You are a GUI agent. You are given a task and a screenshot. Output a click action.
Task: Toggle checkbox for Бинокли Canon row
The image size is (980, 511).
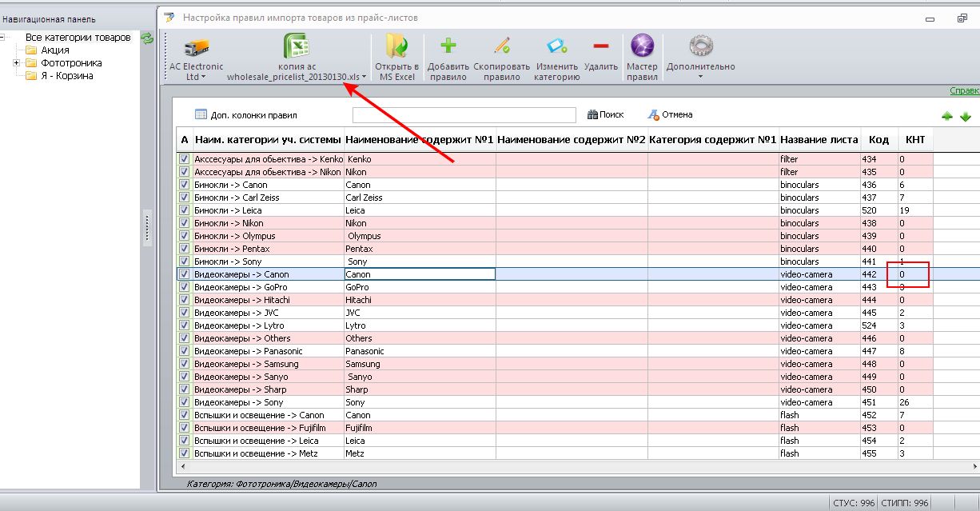tap(185, 185)
